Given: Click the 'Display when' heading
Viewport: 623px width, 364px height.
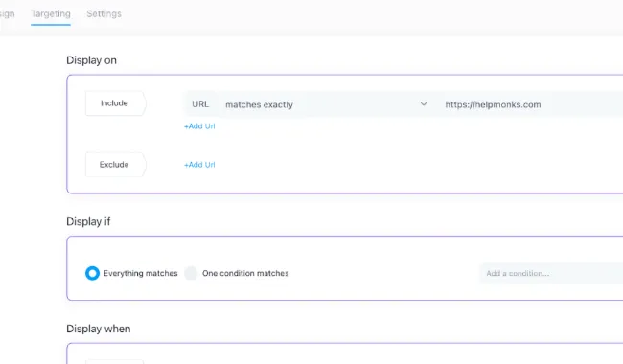Looking at the screenshot, I should (99, 329).
